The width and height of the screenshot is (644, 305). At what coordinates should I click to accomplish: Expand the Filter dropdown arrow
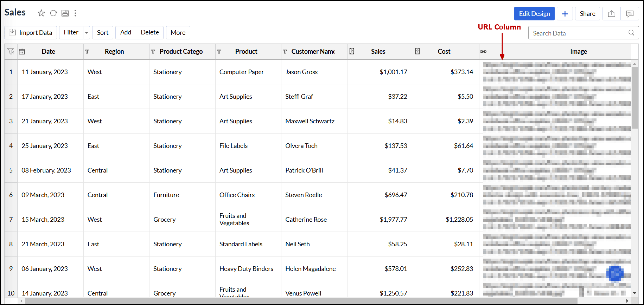coord(87,33)
